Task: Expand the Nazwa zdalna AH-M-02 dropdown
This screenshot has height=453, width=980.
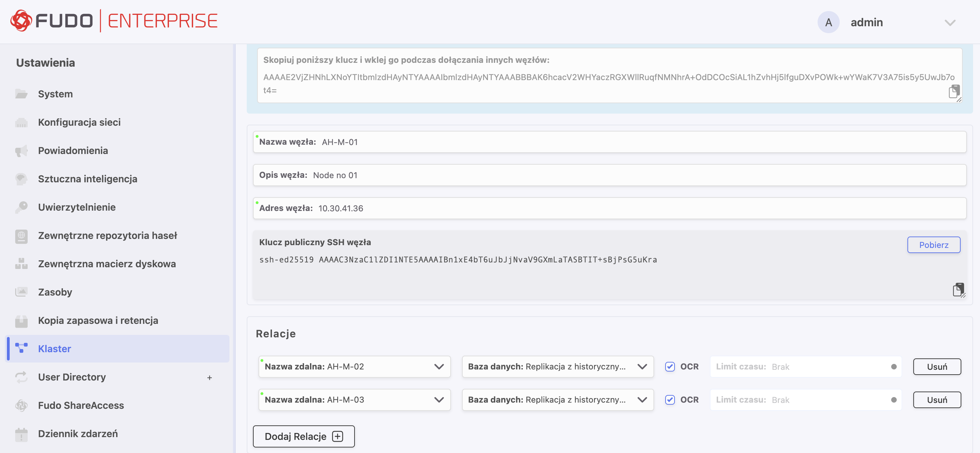Action: (x=355, y=367)
